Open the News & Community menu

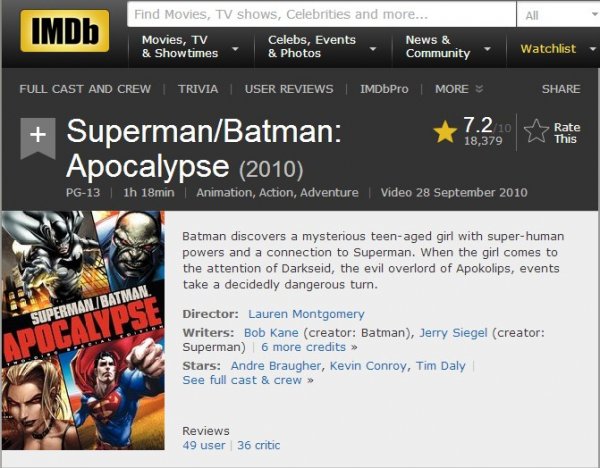(x=448, y=47)
